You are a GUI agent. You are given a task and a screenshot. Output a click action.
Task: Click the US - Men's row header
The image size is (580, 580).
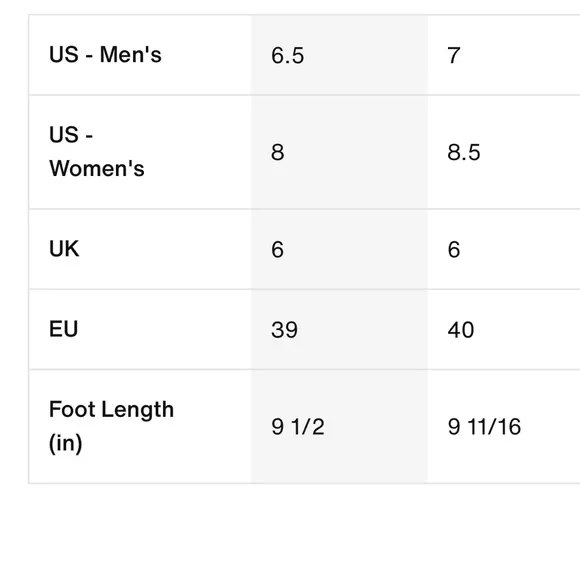click(140, 55)
